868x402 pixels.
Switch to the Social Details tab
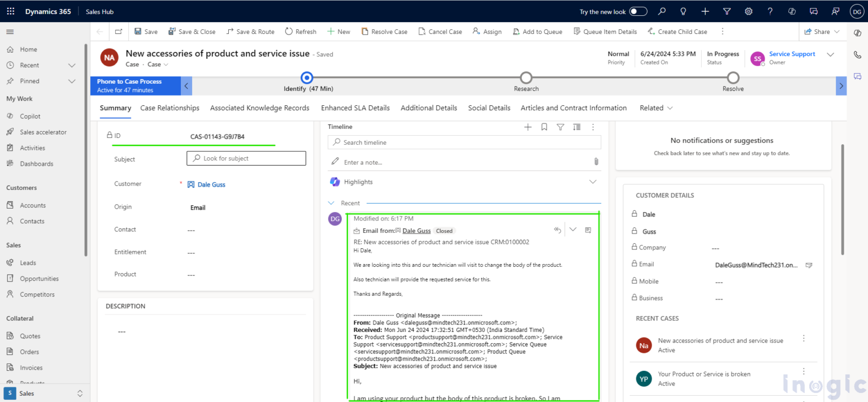489,107
